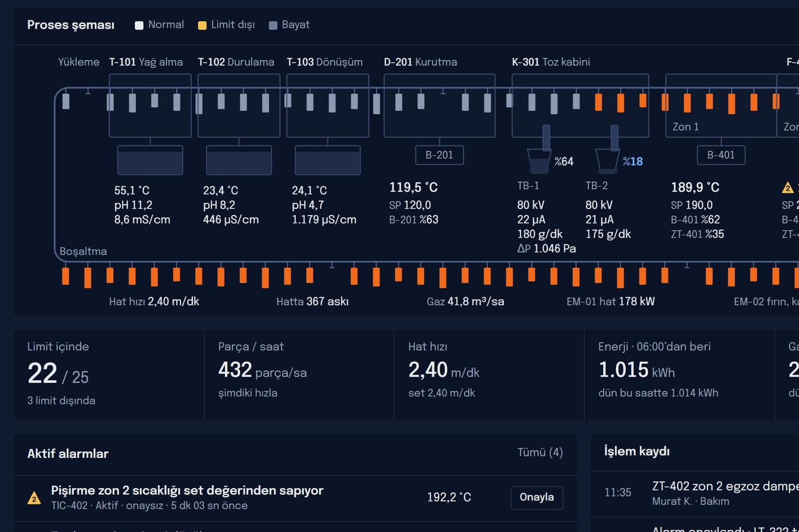Click the B-201 %63 burner output

(414, 220)
